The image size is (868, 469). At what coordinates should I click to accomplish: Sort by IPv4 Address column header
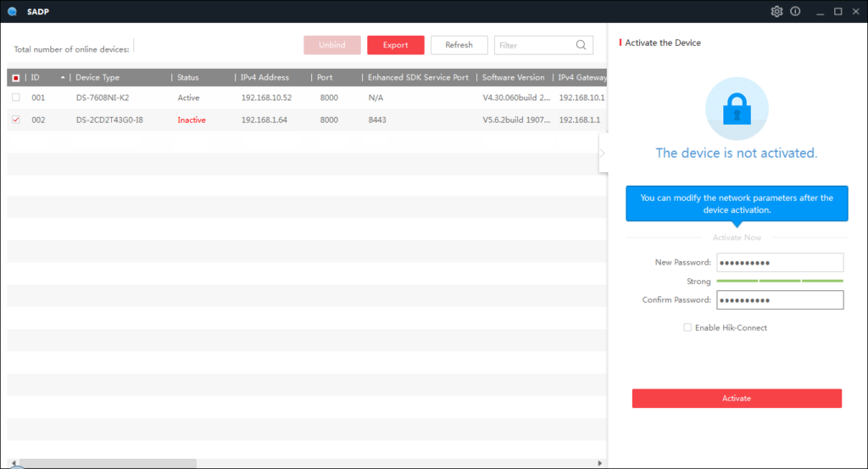pos(264,77)
